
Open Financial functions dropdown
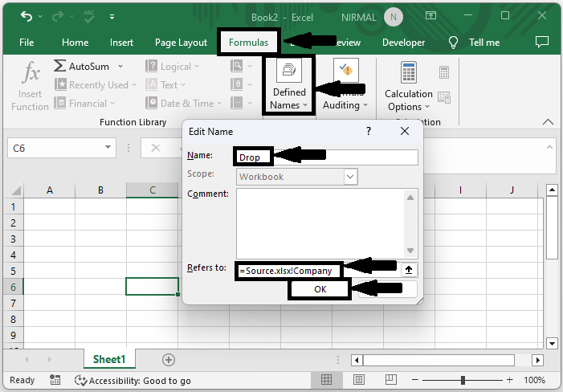[84, 104]
